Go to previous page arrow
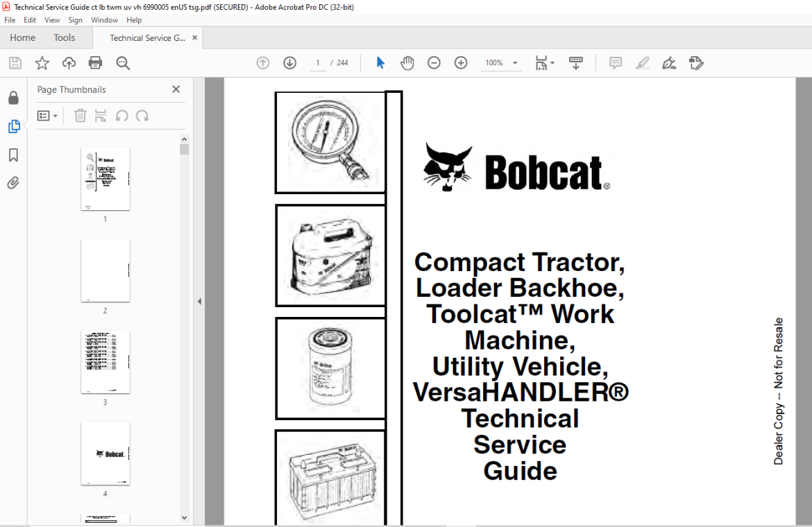812x527 pixels. 263,63
